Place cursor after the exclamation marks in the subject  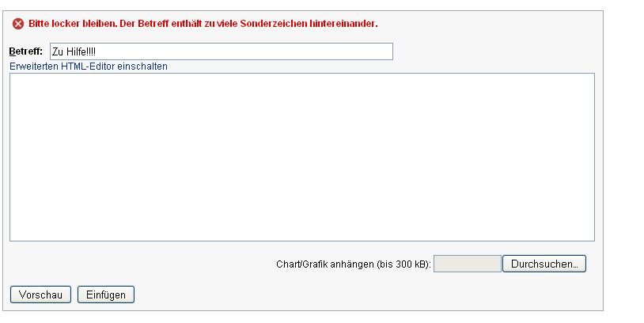[x=96, y=51]
